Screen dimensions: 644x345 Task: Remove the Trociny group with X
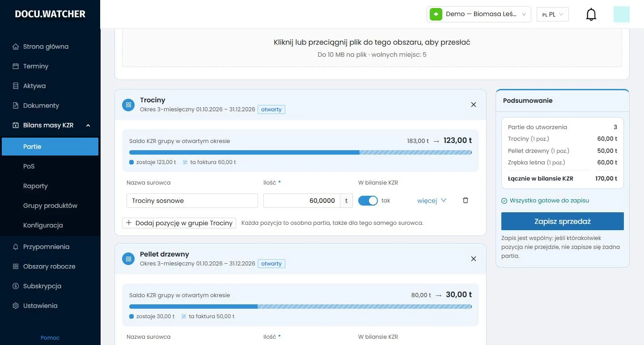coord(474,105)
